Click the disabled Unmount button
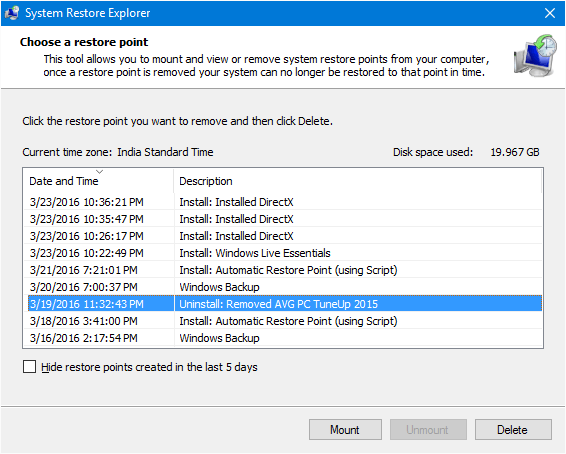Viewport: 566px width, 454px height. tap(428, 429)
